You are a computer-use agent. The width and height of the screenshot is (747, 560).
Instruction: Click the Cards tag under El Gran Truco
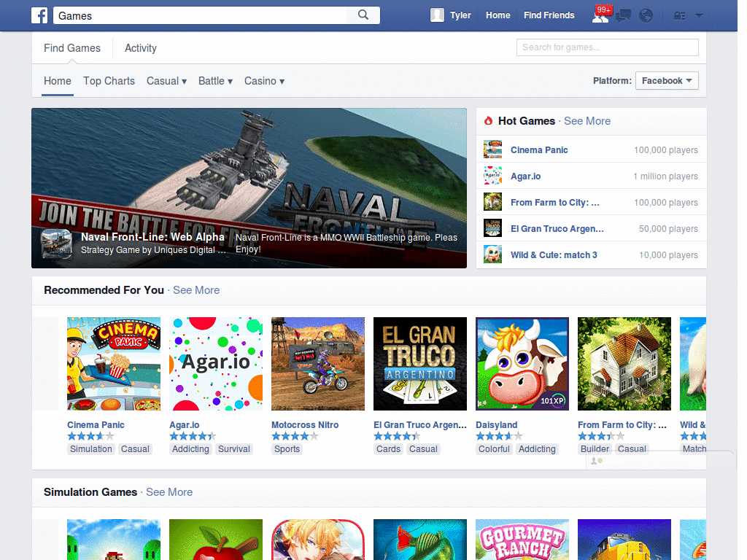click(x=388, y=449)
